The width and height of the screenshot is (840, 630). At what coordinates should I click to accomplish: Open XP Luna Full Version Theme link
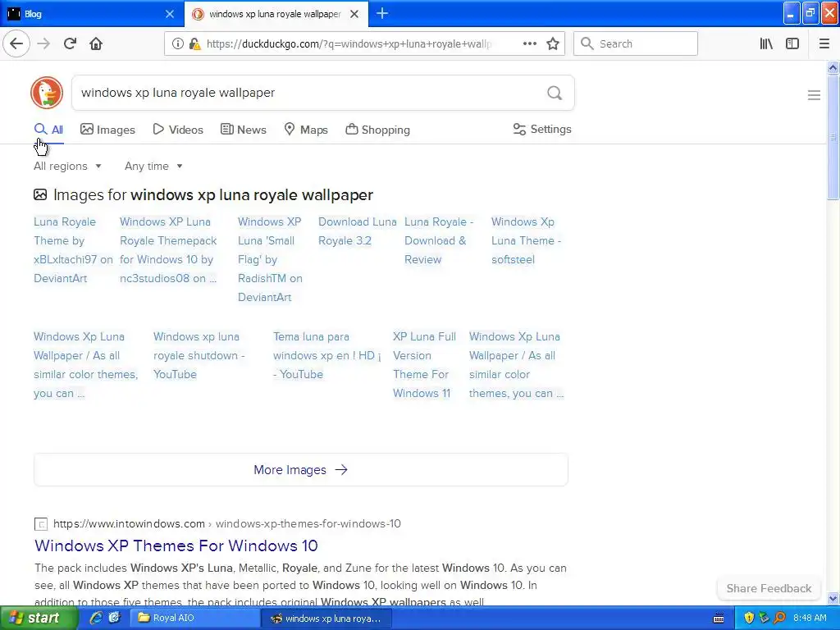click(424, 365)
